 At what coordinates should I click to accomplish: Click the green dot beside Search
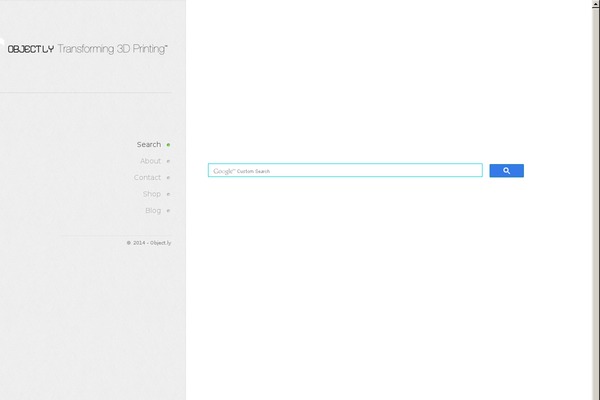(168, 145)
